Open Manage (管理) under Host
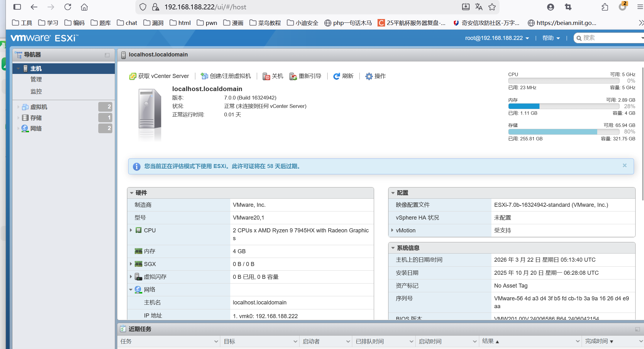 tap(36, 80)
